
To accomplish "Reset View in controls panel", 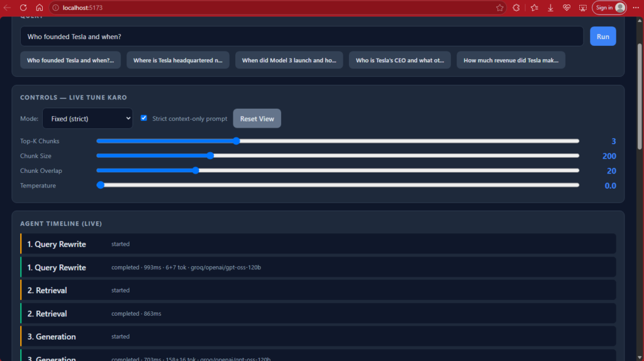I will (257, 118).
